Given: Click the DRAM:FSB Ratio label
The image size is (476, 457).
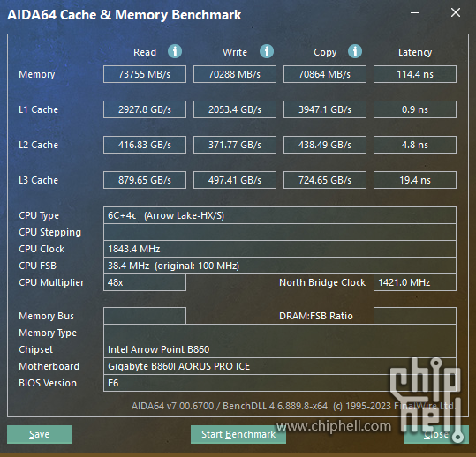Looking at the screenshot, I should point(316,316).
